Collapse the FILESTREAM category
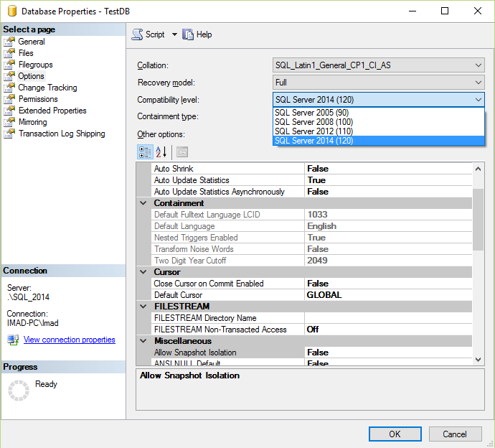The image size is (495, 448). point(143,306)
